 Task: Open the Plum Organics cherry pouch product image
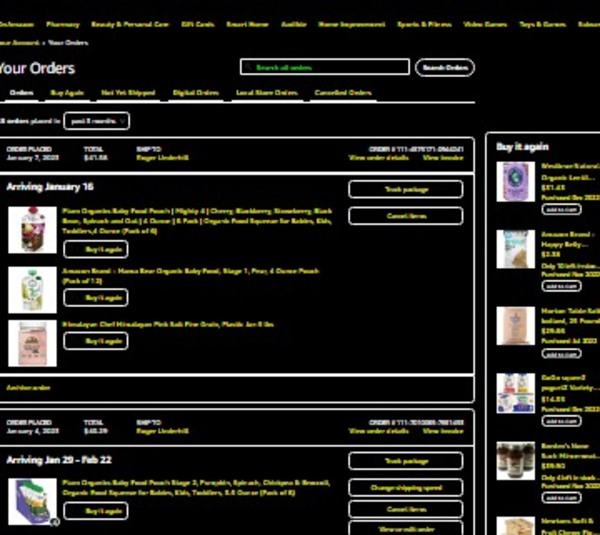(32, 230)
